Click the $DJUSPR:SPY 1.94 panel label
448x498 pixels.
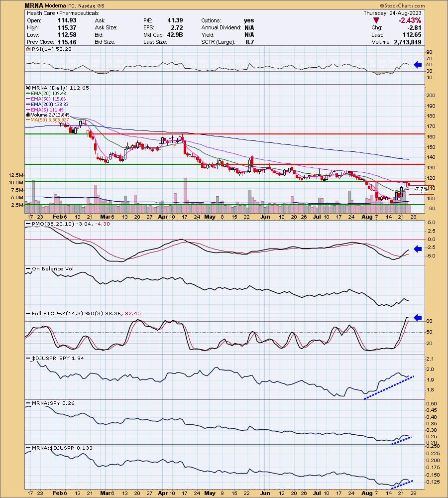(x=58, y=358)
